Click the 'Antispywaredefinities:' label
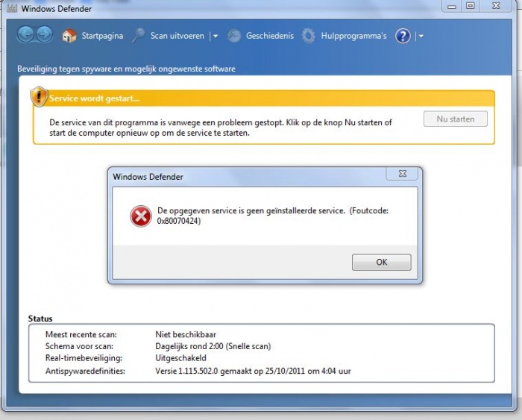522x420 pixels. (85, 371)
